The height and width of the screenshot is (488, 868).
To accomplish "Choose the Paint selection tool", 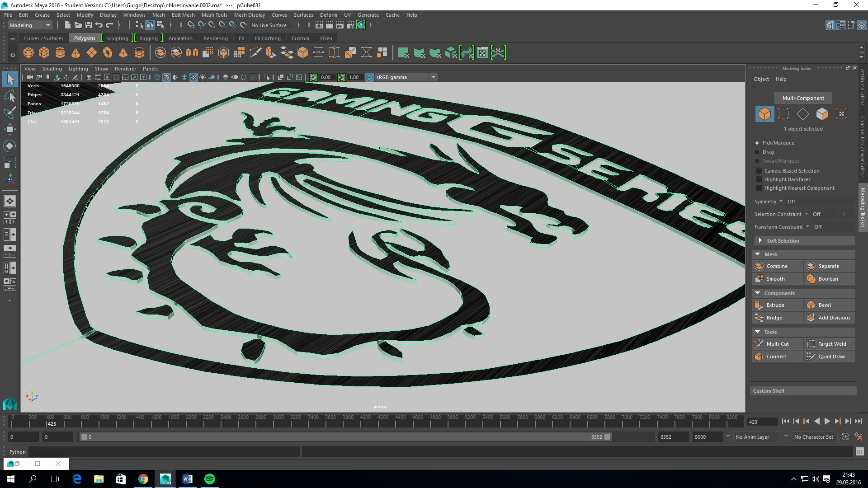I will 10,113.
